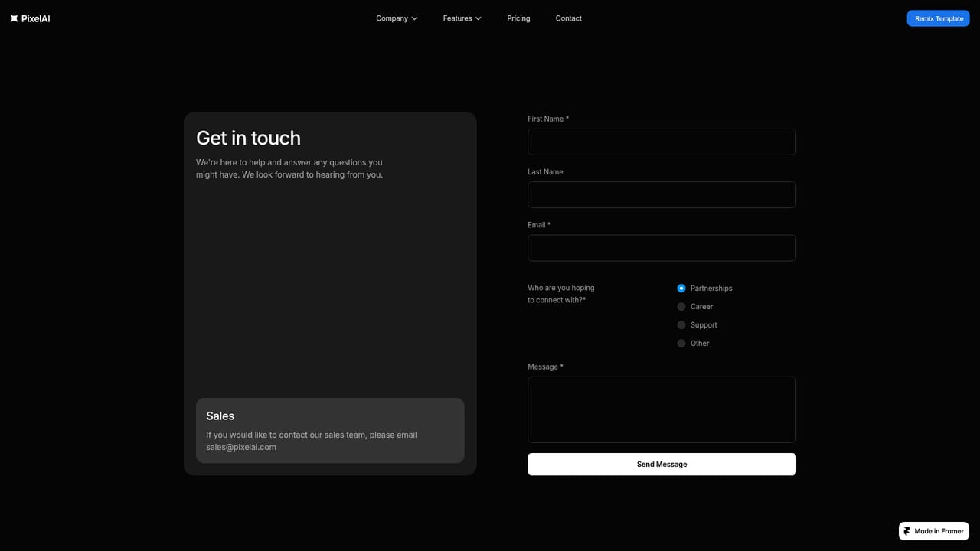
Task: Go to the Pricing page
Action: tap(518, 18)
